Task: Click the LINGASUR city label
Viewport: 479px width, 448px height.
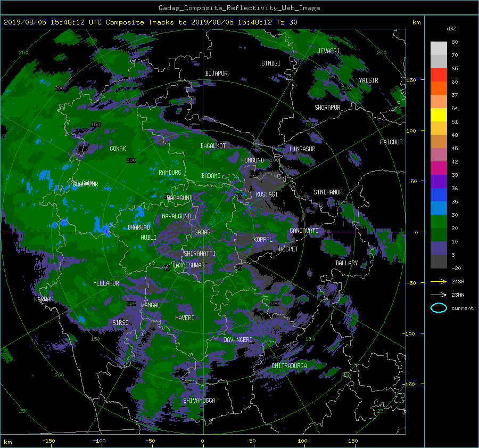Action: point(302,149)
